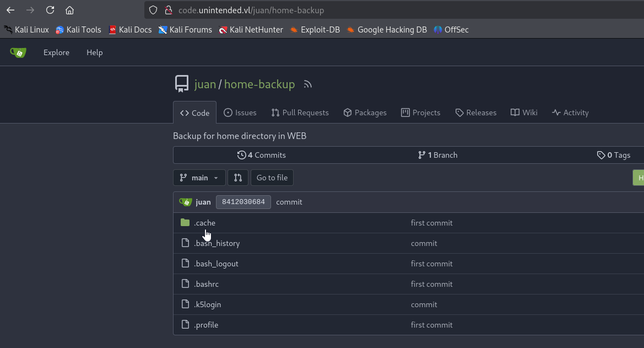Click the Explore menu item
This screenshot has height=348, width=644.
click(x=56, y=52)
